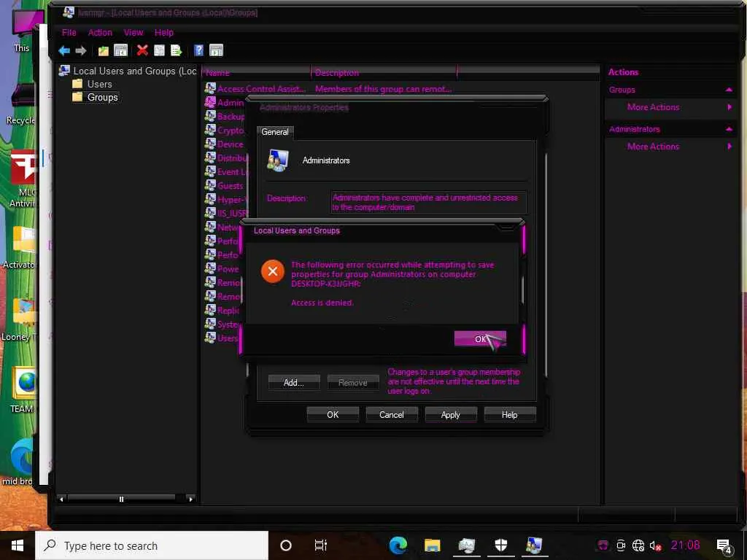Image resolution: width=747 pixels, height=560 pixels.
Task: Click the Export List toolbar icon
Action: [177, 50]
